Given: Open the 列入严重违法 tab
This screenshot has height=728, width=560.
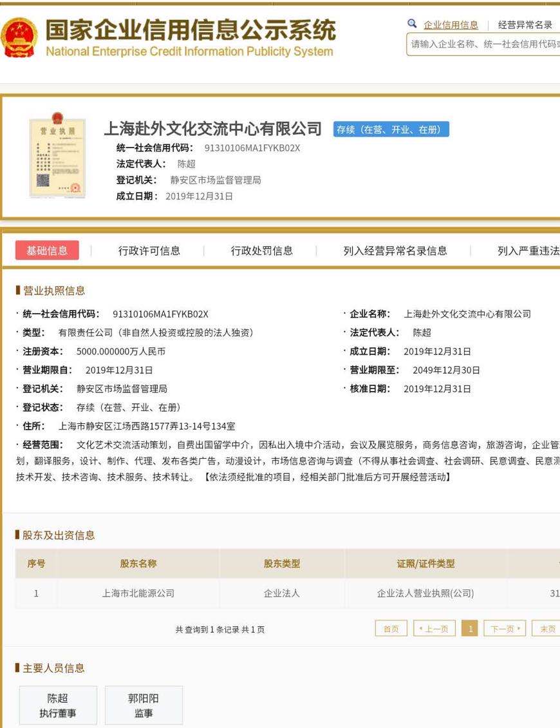Looking at the screenshot, I should coord(528,251).
